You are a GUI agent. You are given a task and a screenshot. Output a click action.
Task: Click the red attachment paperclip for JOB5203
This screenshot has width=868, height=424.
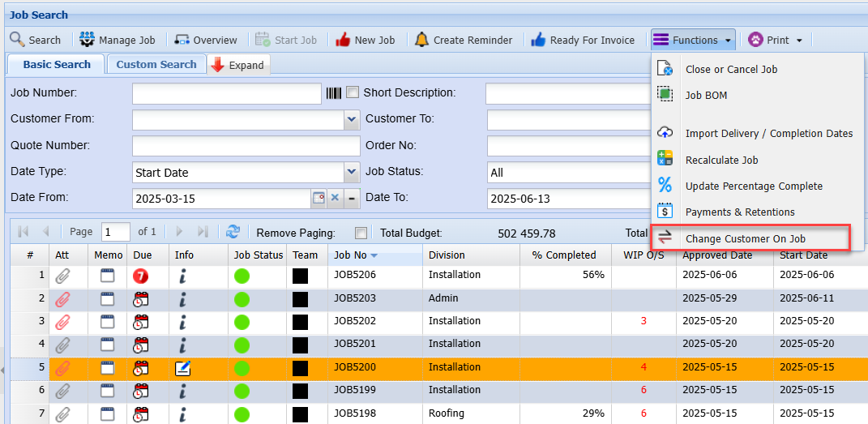(62, 299)
